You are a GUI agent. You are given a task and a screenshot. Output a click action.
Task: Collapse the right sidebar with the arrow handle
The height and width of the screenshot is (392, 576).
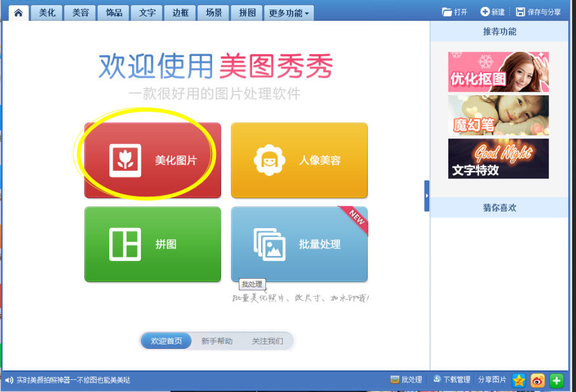427,196
